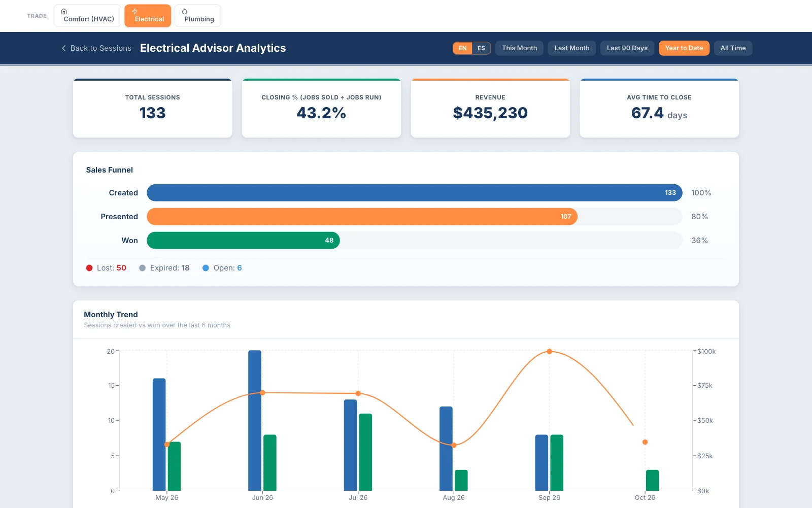Click the blue May 26 created bar
The width and height of the screenshot is (812, 508).
click(159, 434)
